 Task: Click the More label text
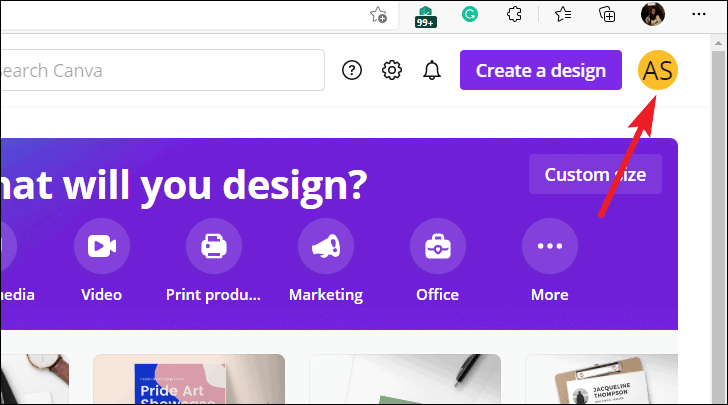click(x=550, y=294)
